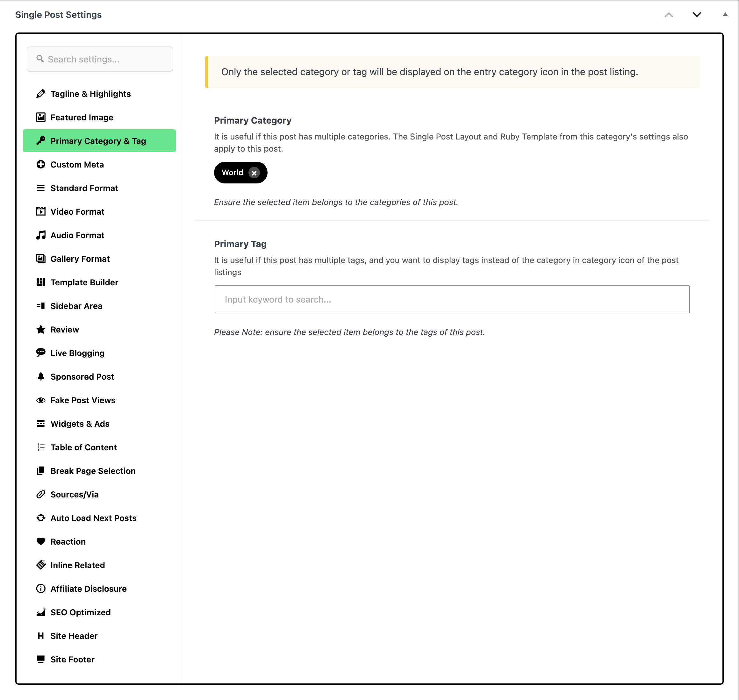
Task: Remove the World category with the x button
Action: pos(254,173)
